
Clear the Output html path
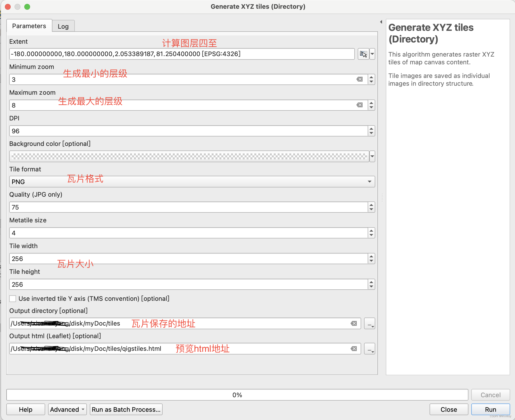[x=354, y=349]
